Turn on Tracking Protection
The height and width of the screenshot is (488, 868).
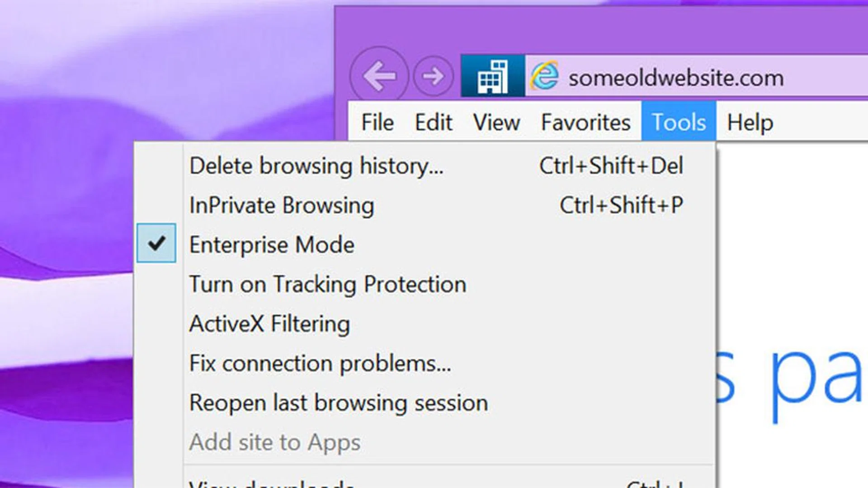(x=327, y=285)
